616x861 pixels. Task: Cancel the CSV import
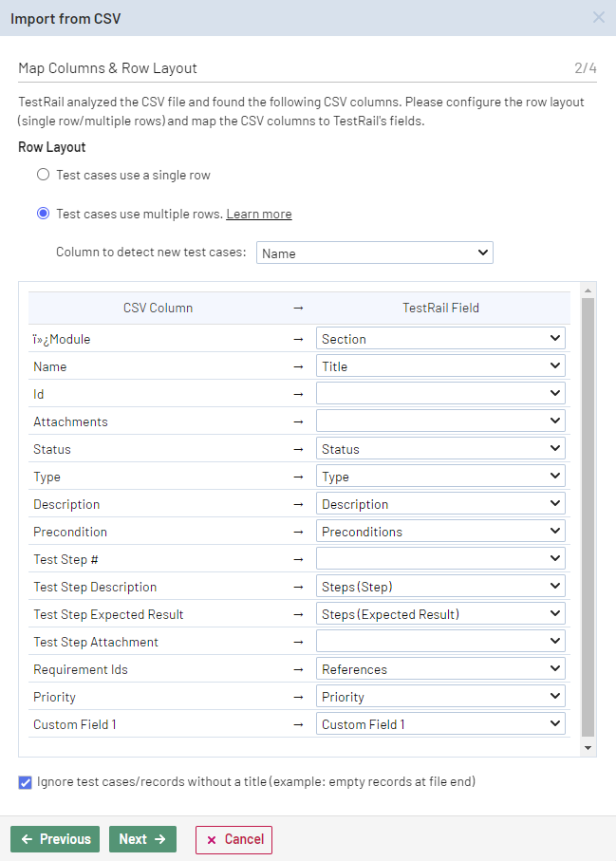(233, 839)
